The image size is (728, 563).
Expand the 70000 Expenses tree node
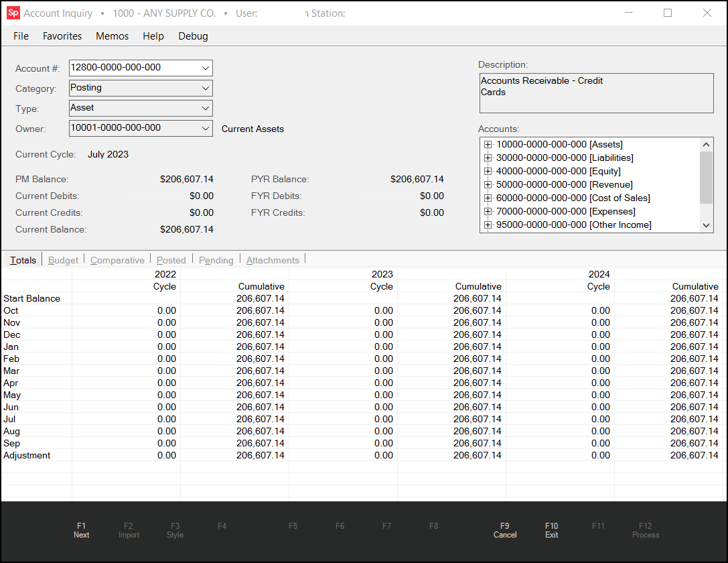pos(488,211)
